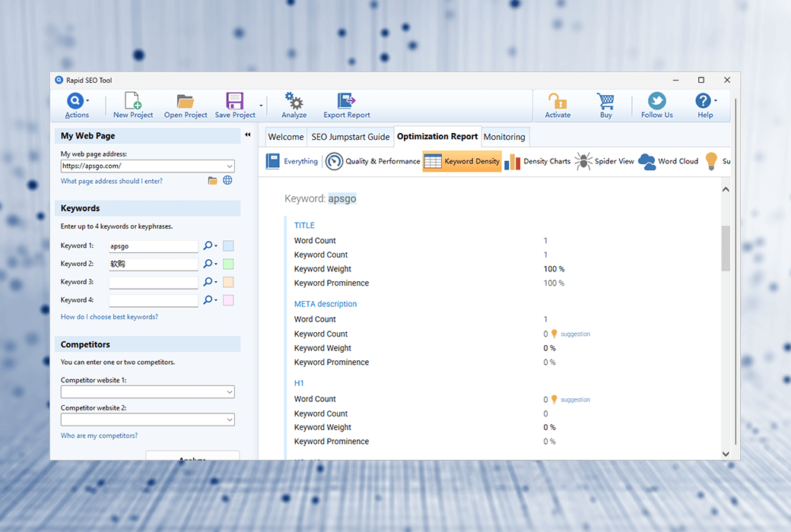Click the empty Keyword 4 field
This screenshot has height=532, width=791.
154,300
